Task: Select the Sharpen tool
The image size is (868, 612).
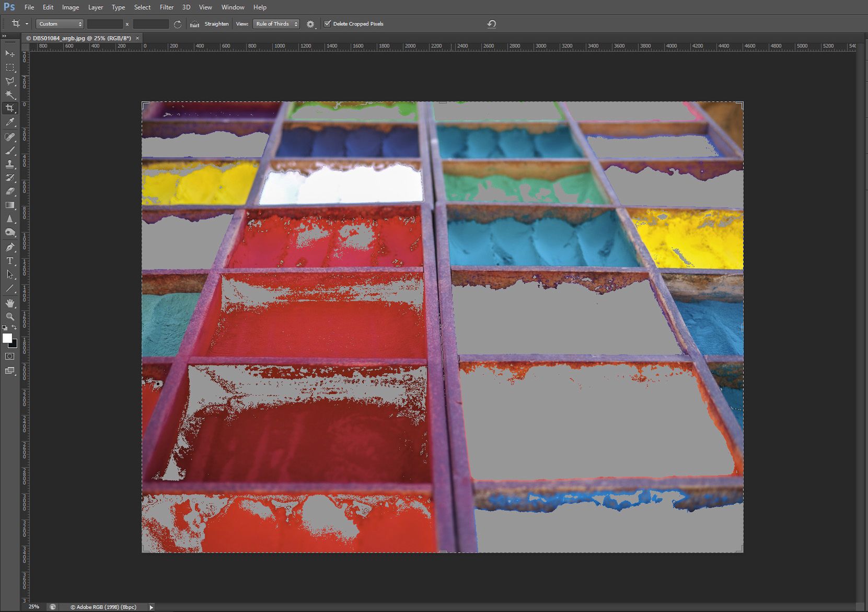Action: pyautogui.click(x=10, y=218)
